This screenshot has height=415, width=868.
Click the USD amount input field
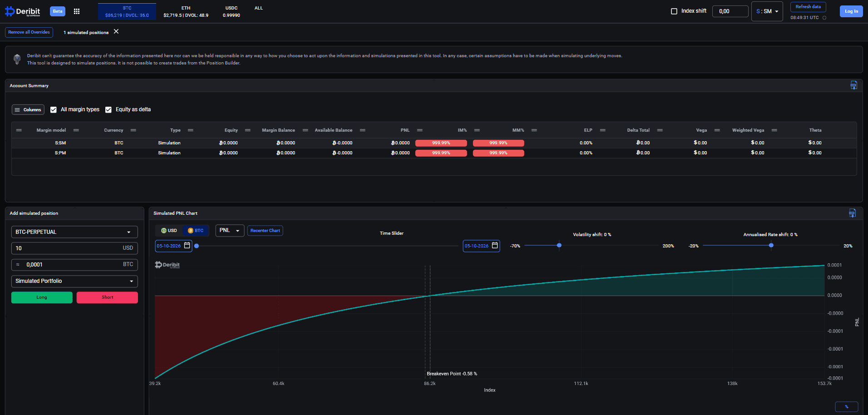click(74, 248)
